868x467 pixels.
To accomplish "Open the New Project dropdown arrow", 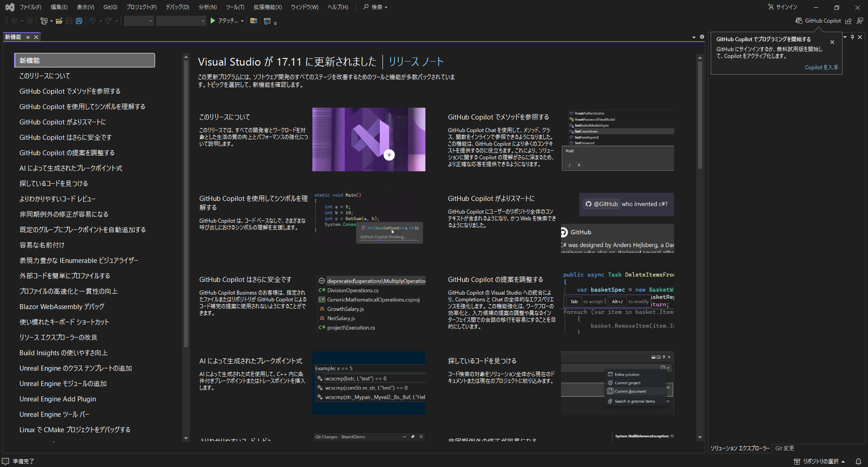I will point(51,21).
